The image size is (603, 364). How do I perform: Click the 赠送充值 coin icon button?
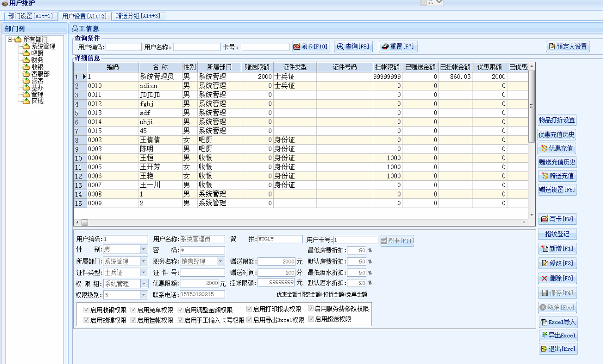(x=557, y=176)
